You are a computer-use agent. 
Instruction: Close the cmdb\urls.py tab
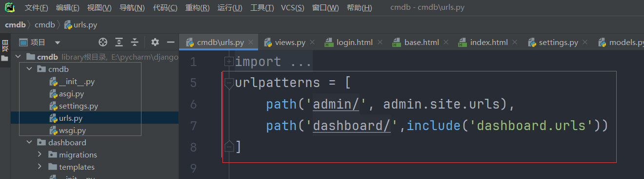[x=251, y=43]
